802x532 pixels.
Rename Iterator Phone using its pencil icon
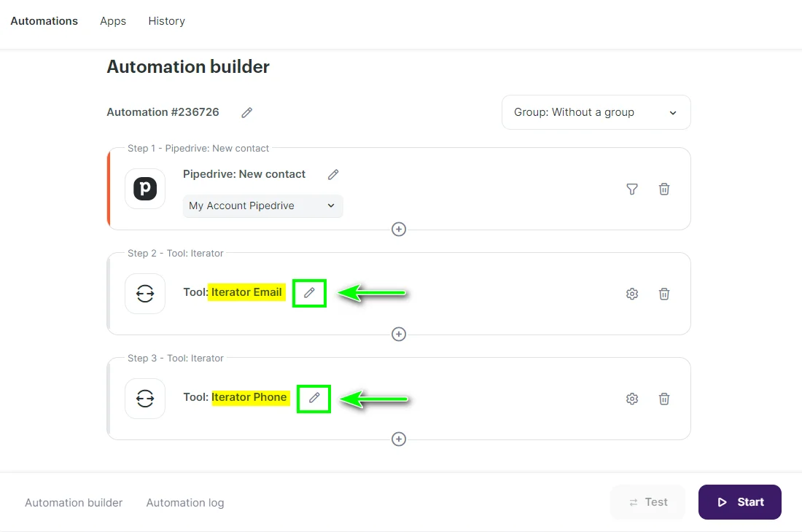click(314, 398)
